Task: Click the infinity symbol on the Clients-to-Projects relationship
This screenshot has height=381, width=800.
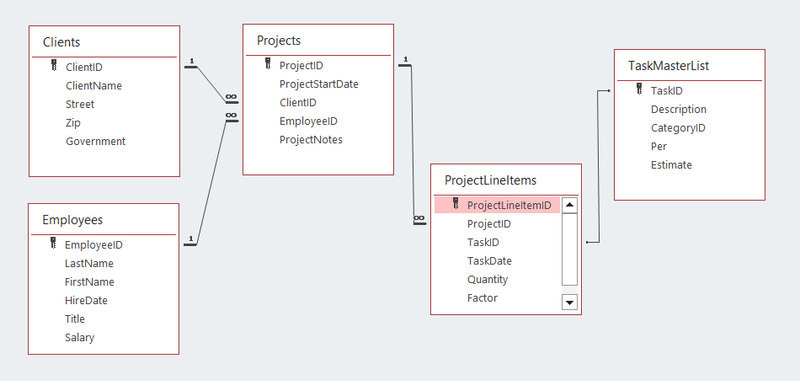Action: point(231,97)
